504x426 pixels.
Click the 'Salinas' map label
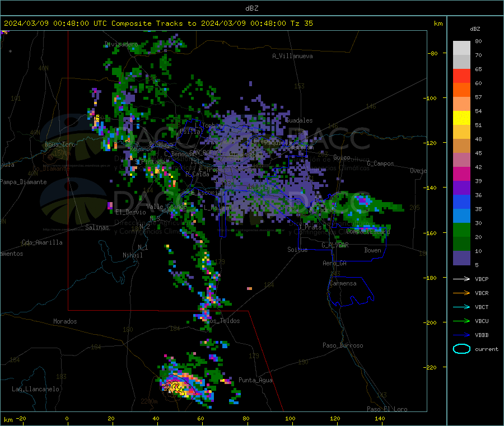tap(97, 227)
